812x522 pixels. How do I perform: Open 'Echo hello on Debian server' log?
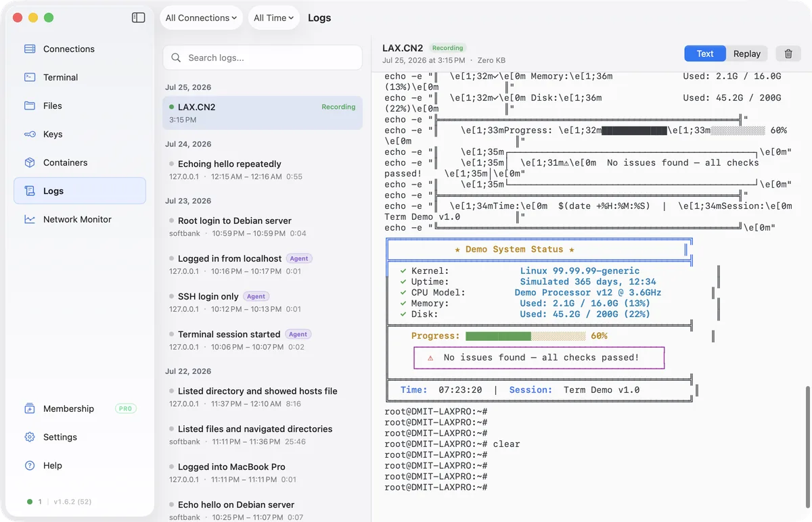point(263,511)
